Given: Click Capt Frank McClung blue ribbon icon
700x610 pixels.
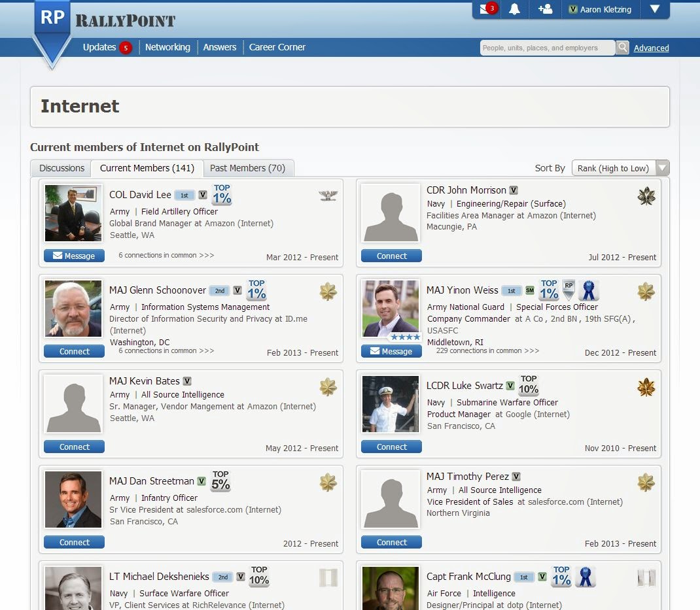Looking at the screenshot, I should click(x=586, y=577).
